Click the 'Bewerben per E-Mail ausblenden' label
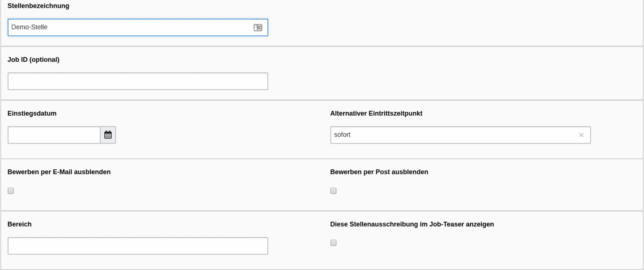This screenshot has height=270, width=644. click(59, 172)
